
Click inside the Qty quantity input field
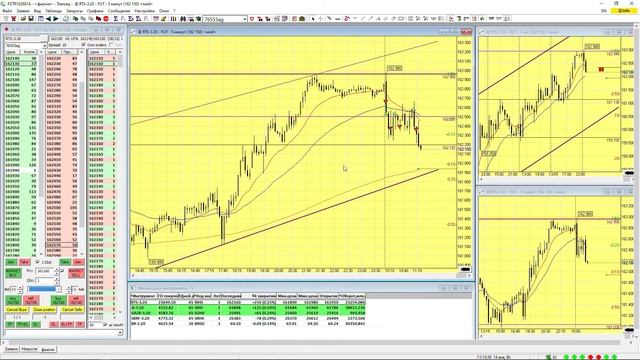tap(45, 281)
